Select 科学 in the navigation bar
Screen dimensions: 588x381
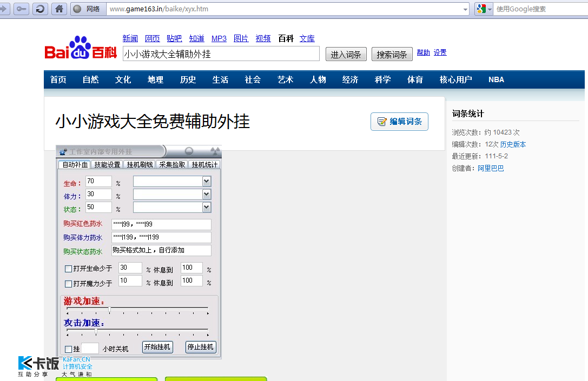click(383, 79)
